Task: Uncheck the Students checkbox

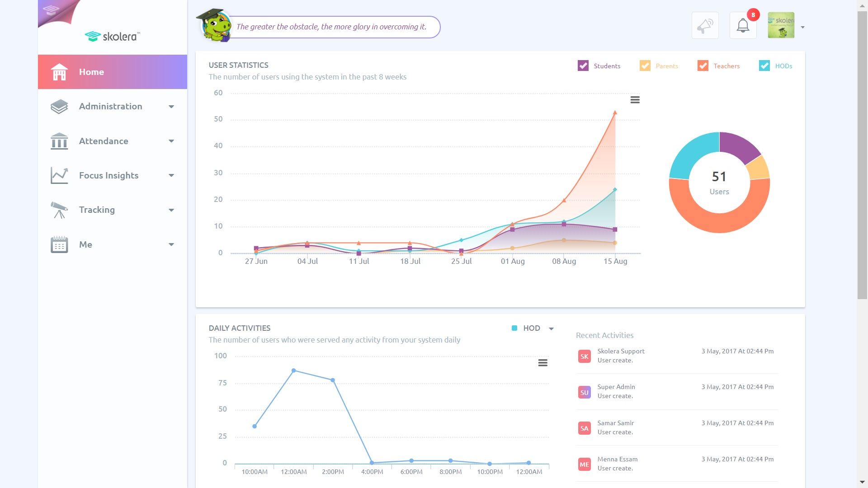Action: [583, 66]
